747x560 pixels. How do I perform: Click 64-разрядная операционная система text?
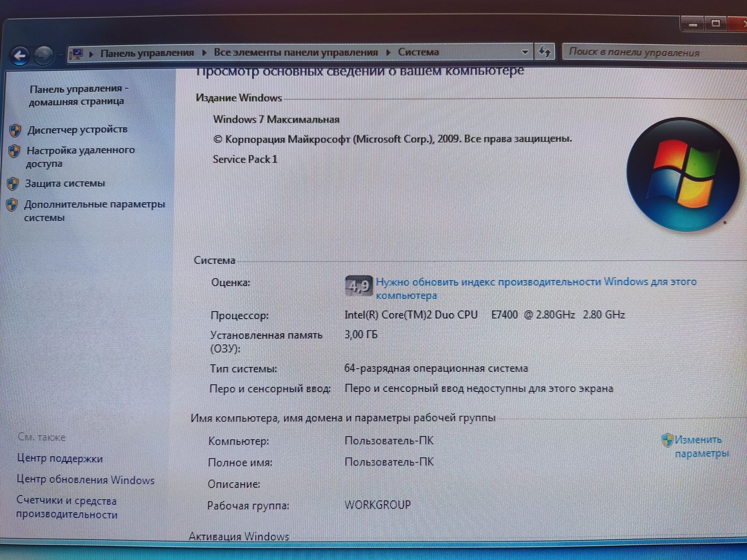tap(436, 368)
